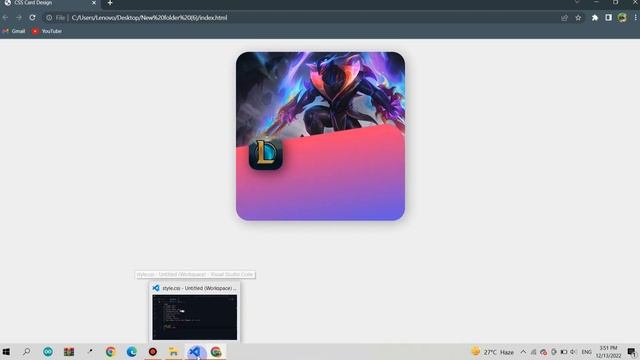Open File Explorer from the taskbar

click(173, 351)
